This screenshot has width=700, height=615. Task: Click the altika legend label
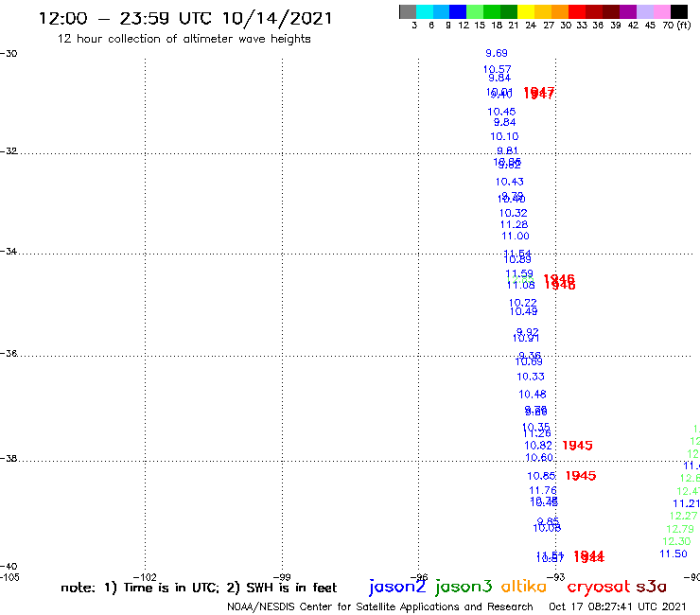pyautogui.click(x=524, y=586)
